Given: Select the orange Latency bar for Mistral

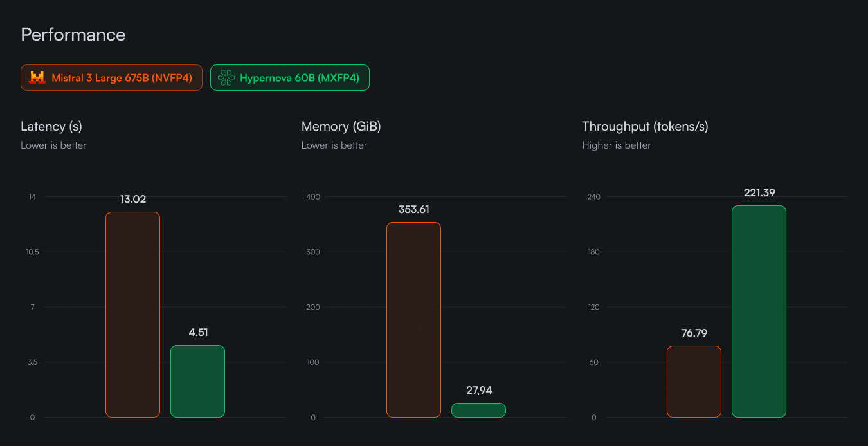Looking at the screenshot, I should pos(132,315).
